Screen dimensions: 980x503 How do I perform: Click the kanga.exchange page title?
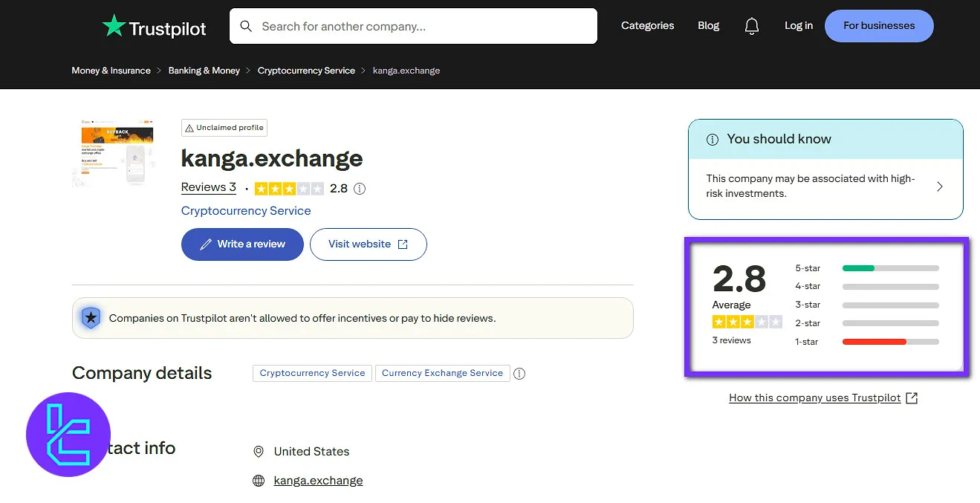(x=272, y=158)
